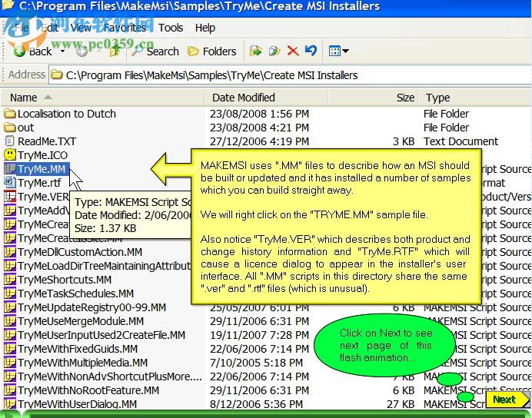Click the file name ReadMe.TXT

(x=47, y=141)
